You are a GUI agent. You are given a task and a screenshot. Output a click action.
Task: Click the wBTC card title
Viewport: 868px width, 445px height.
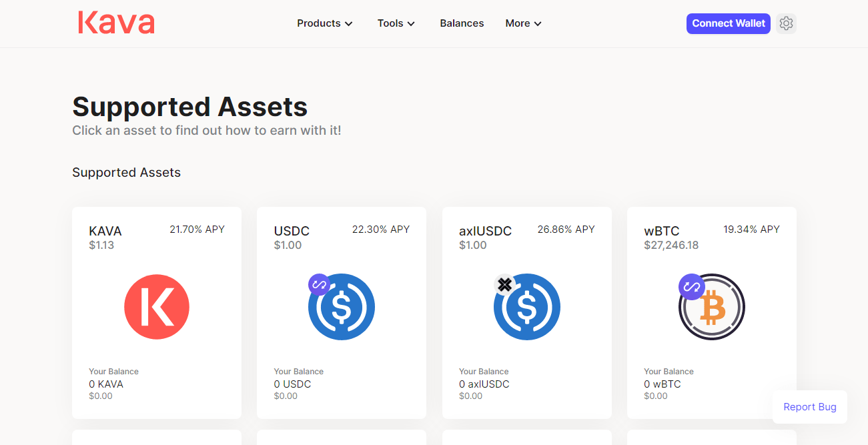[662, 232]
